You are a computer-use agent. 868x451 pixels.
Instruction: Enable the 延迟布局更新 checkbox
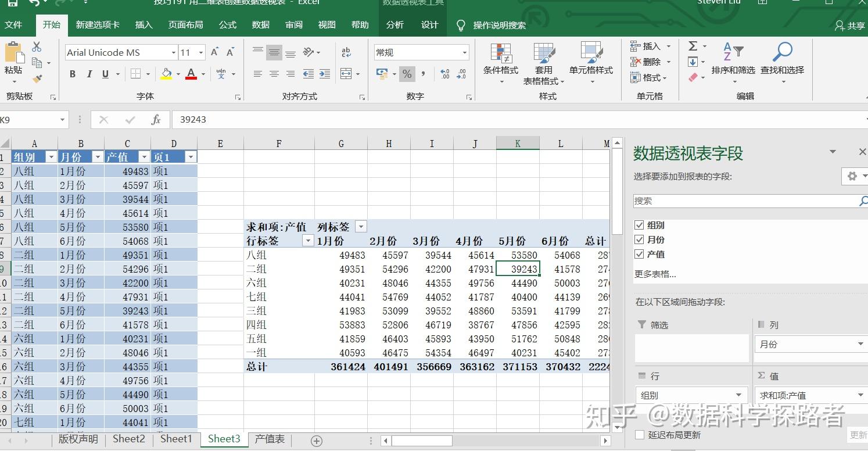pyautogui.click(x=640, y=435)
